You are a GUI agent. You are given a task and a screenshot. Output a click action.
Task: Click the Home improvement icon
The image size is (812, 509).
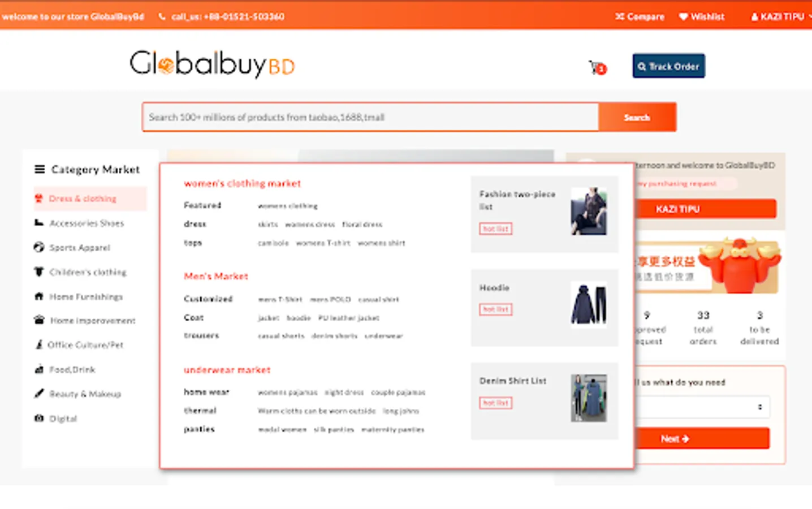[39, 320]
